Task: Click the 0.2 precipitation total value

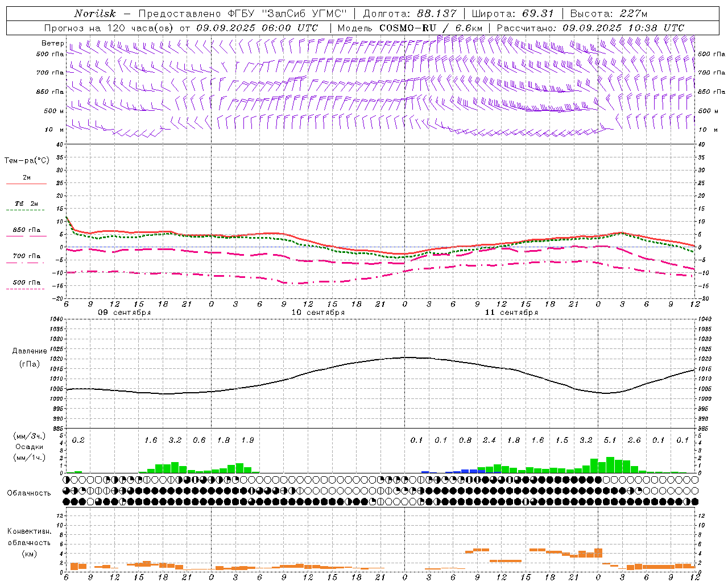Action: [x=78, y=440]
